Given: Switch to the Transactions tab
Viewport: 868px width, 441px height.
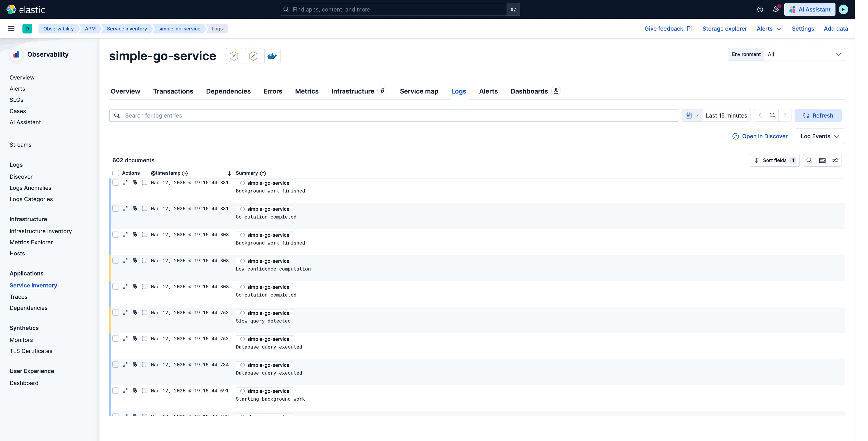Looking at the screenshot, I should pos(173,91).
